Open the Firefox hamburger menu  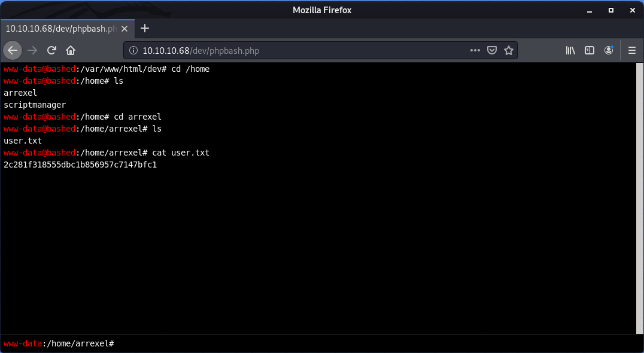click(632, 50)
